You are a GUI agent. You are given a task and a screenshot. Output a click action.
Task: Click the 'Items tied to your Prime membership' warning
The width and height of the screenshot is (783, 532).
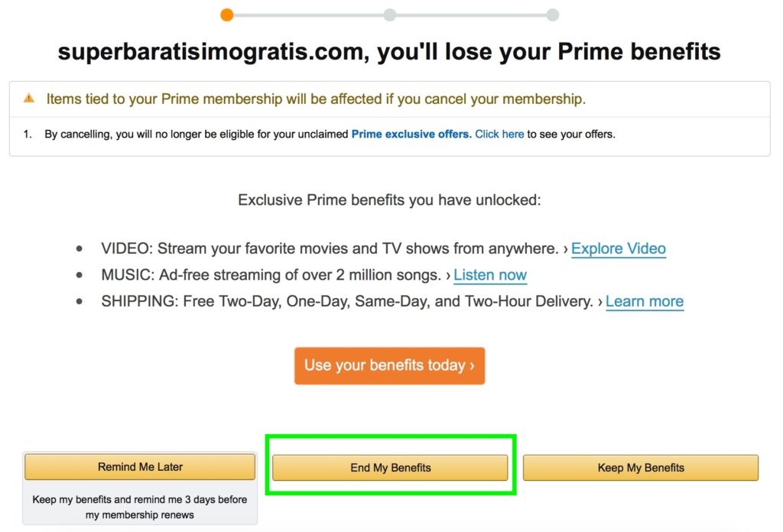[316, 99]
